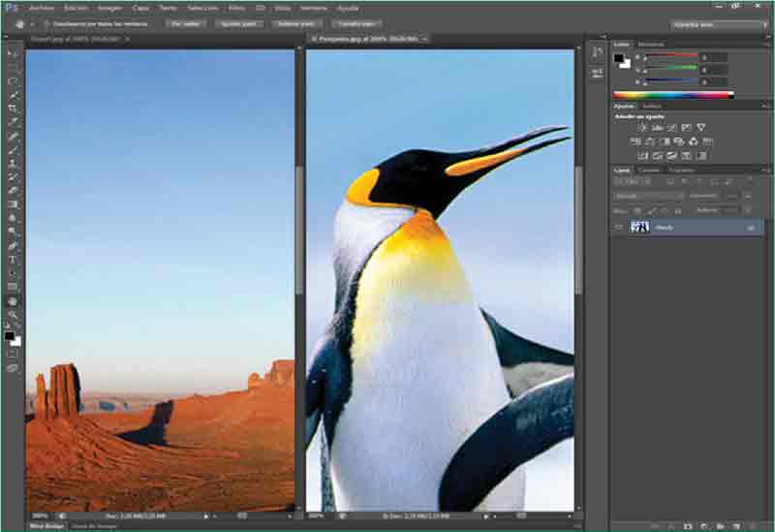Click the color spectrum ramp in Color panel
Image resolution: width=775 pixels, height=532 pixels.
point(672,95)
